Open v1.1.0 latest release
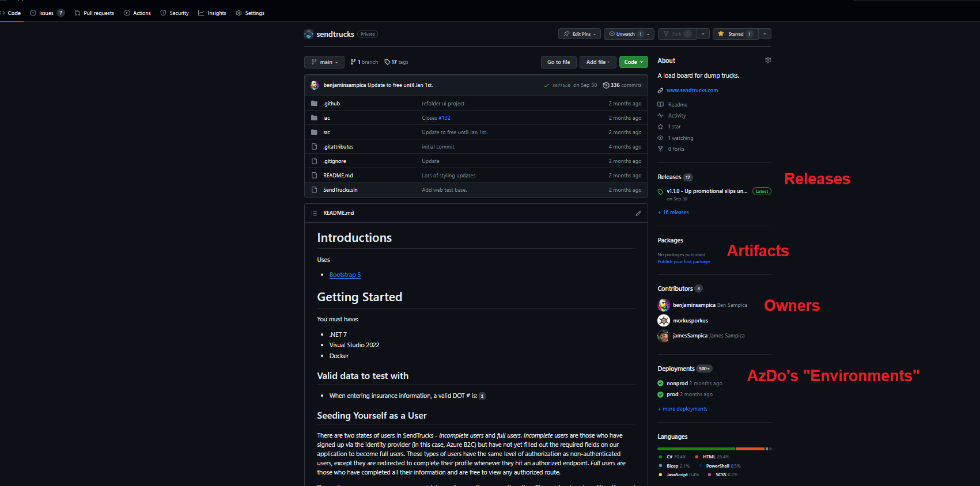Screen dimensions: 980x486 pyautogui.click(x=707, y=191)
